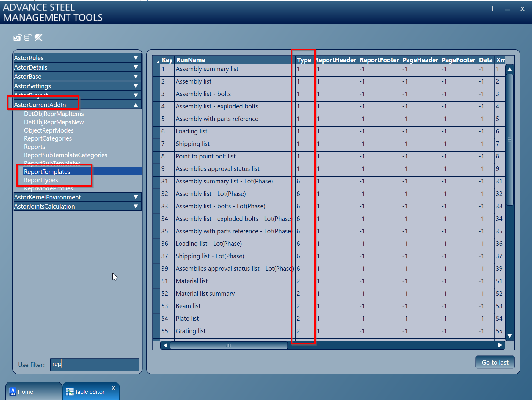Switch to the Home tab
532x400 pixels.
(34, 391)
